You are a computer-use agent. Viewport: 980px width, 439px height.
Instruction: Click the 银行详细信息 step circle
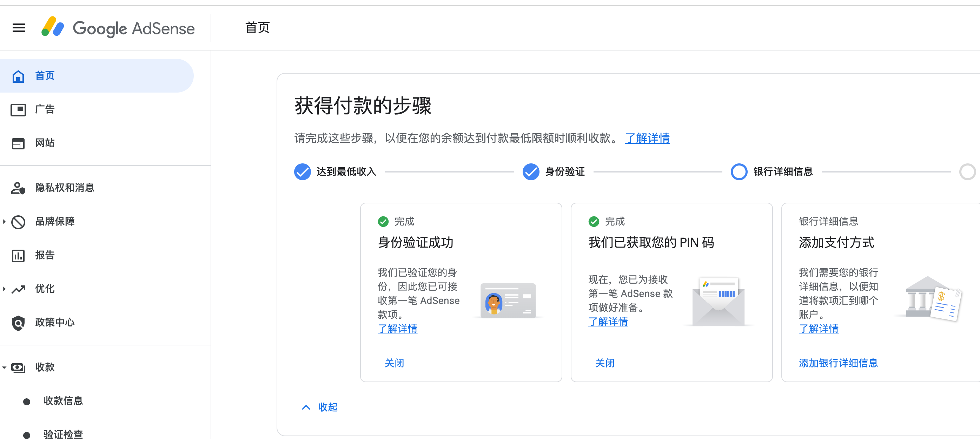[x=739, y=171]
